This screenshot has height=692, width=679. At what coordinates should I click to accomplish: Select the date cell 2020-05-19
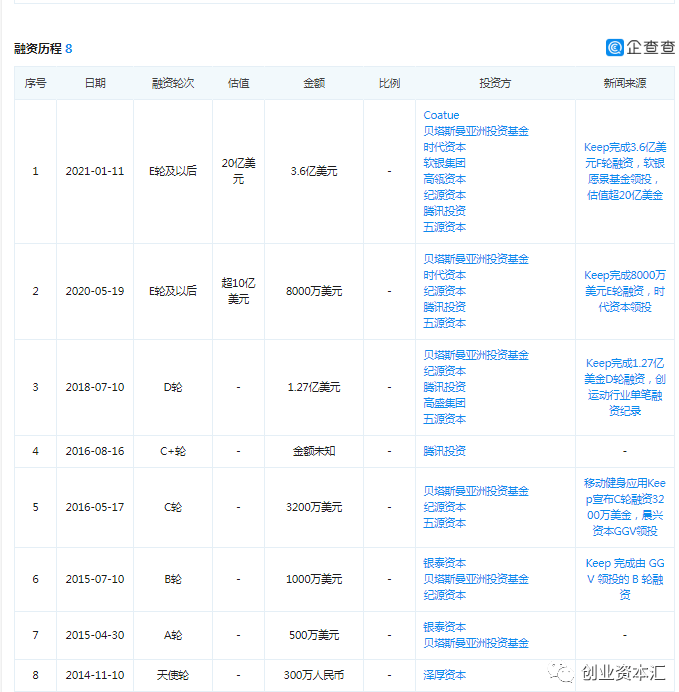95,291
